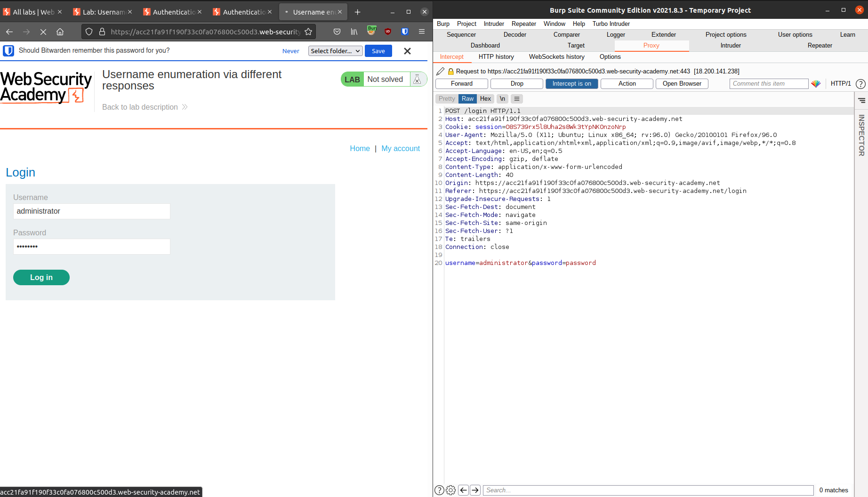Click tracking protection shield in address bar

pos(89,32)
